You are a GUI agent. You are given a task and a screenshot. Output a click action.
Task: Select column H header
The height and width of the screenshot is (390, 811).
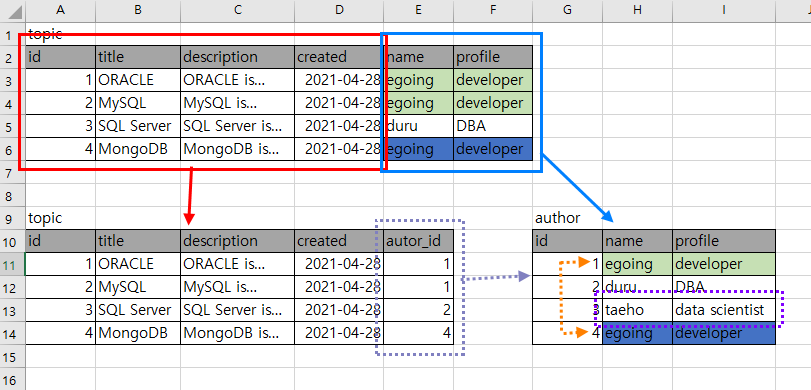[x=638, y=10]
